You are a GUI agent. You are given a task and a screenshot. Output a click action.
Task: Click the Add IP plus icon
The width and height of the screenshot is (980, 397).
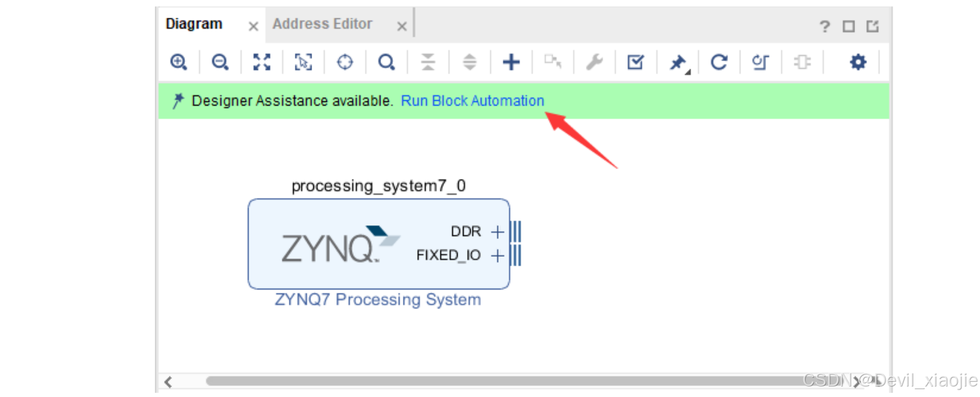pos(511,62)
